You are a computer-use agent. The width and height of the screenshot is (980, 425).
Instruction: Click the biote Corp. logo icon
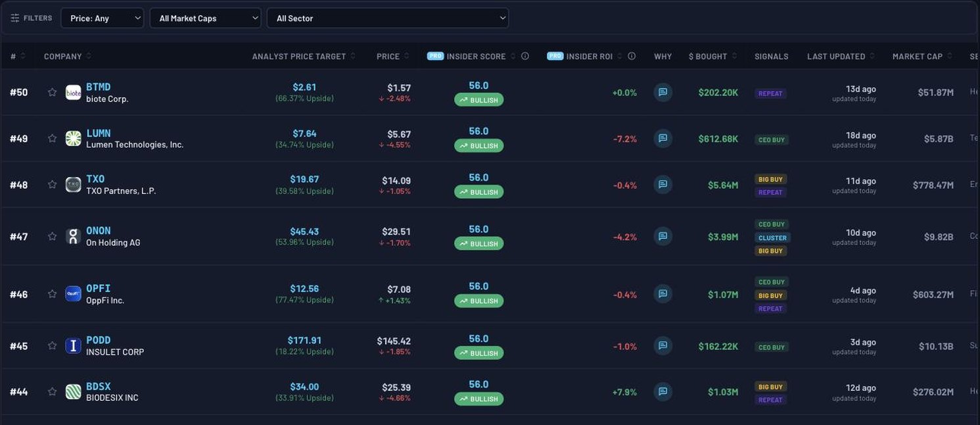tap(73, 92)
